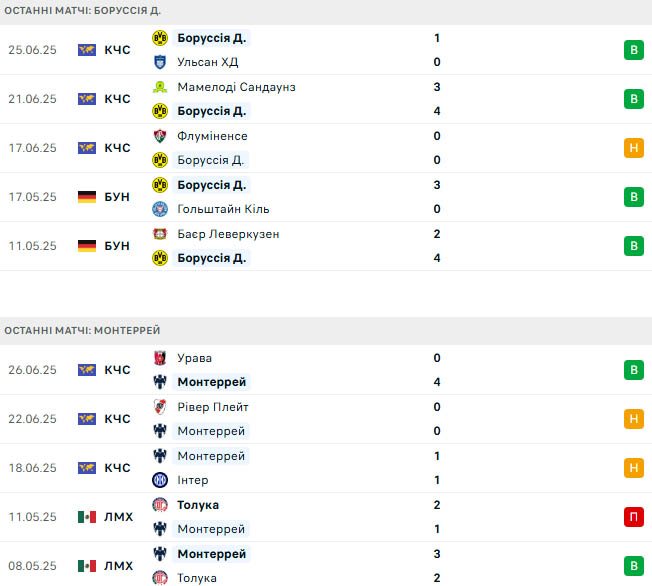
Task: Click red П loss badge for Монтеррей
Action: pyautogui.click(x=634, y=517)
